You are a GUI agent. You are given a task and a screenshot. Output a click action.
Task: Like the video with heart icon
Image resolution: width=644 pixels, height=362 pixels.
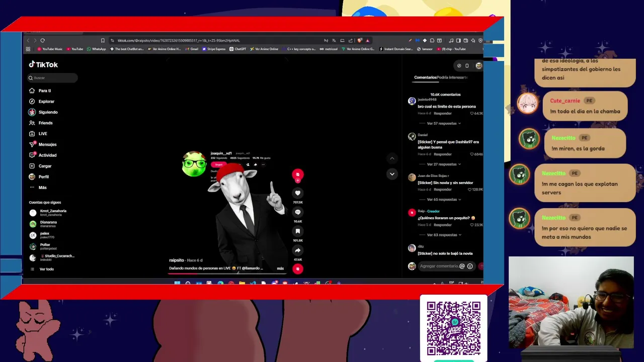(x=298, y=193)
